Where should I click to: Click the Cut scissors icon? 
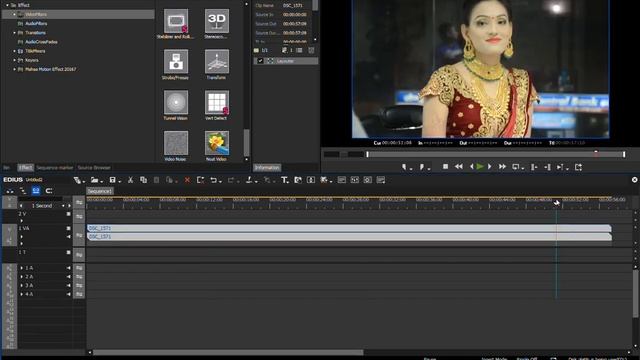(x=130, y=180)
